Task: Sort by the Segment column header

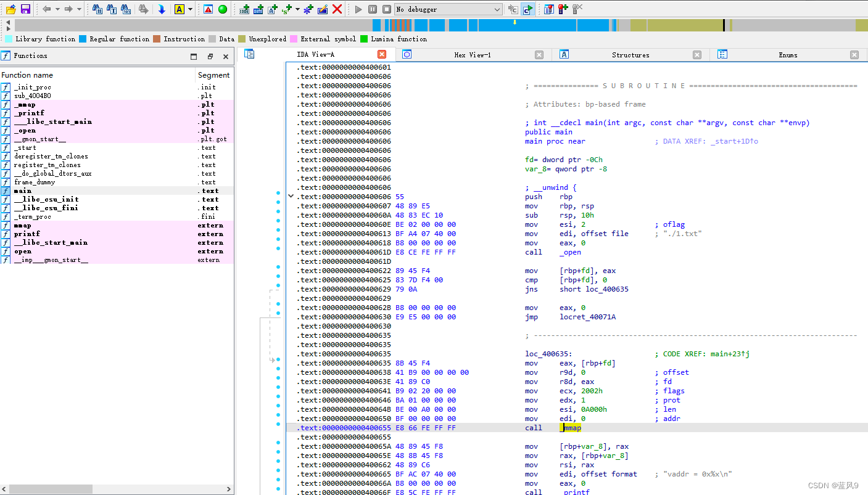Action: [x=214, y=75]
